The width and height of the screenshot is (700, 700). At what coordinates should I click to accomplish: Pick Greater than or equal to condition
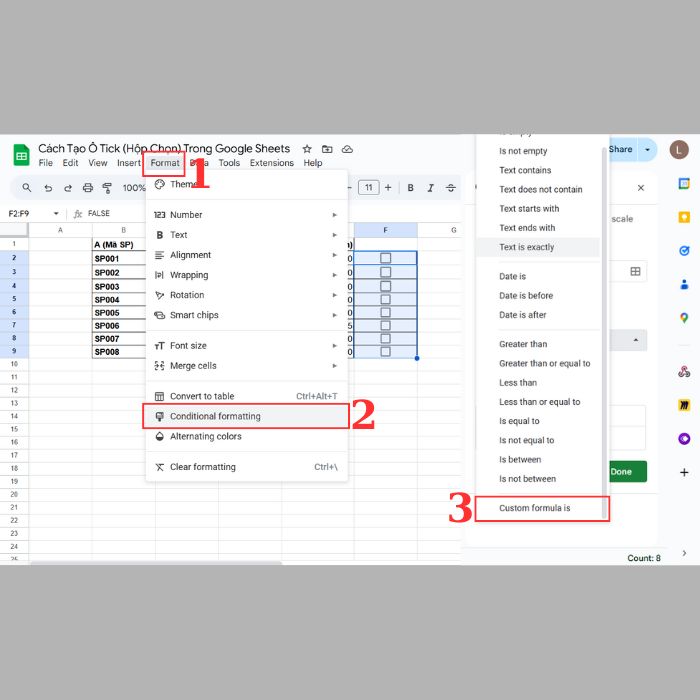tap(539, 363)
